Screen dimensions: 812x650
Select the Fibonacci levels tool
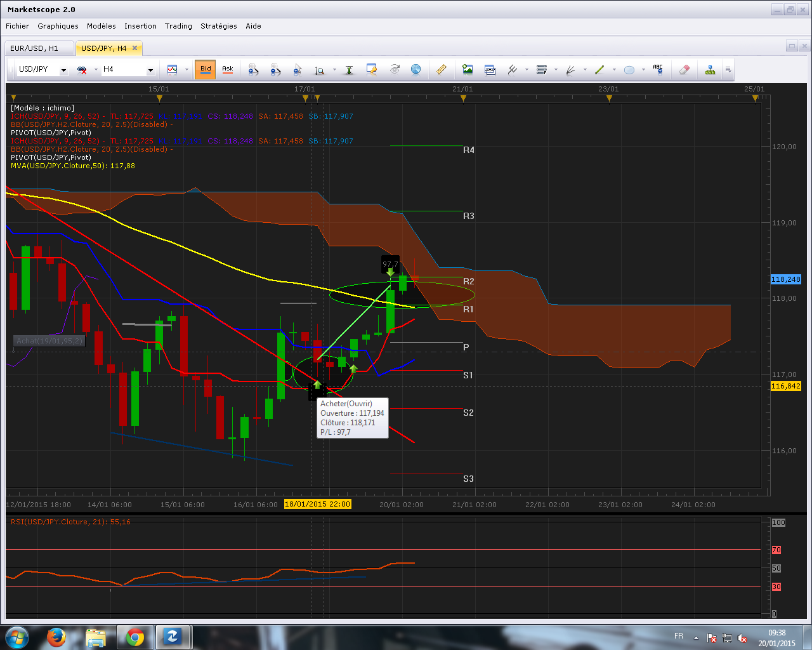(542, 69)
